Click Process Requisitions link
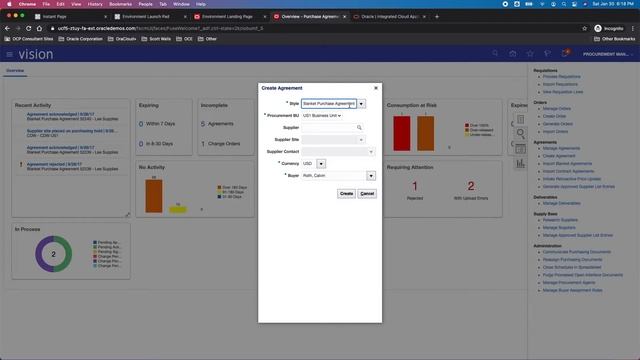The image size is (640, 360). pos(561,76)
